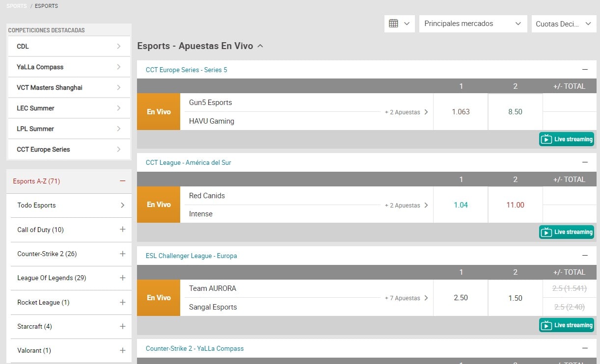Open Principales mercados dropdown
The image size is (600, 364).
click(x=472, y=24)
